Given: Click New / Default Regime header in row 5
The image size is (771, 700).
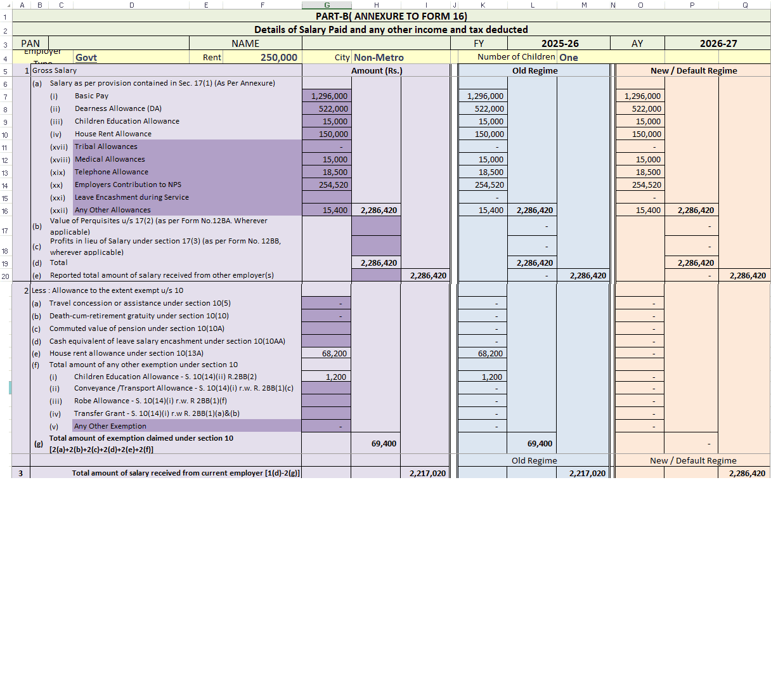Looking at the screenshot, I should click(693, 71).
